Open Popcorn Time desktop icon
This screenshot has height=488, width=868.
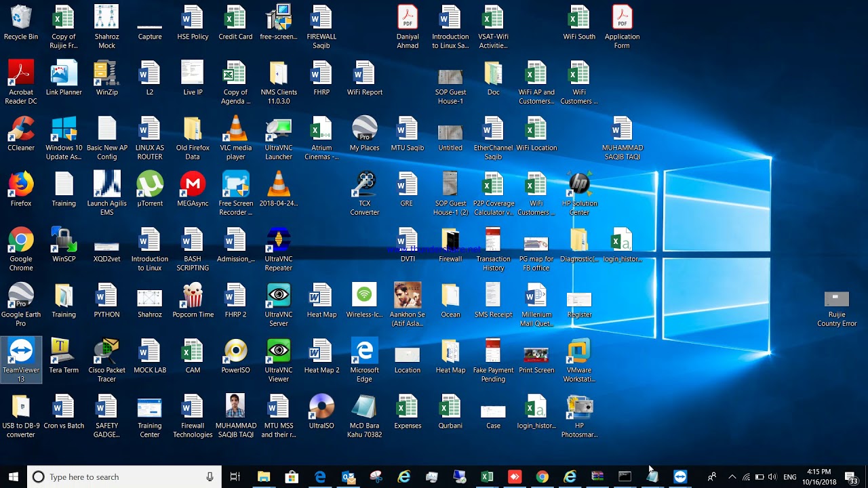click(x=193, y=300)
